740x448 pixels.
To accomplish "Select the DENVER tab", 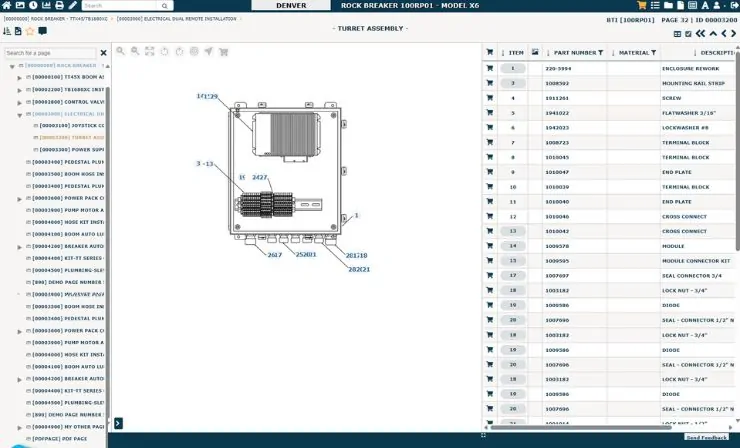I will [x=291, y=5].
